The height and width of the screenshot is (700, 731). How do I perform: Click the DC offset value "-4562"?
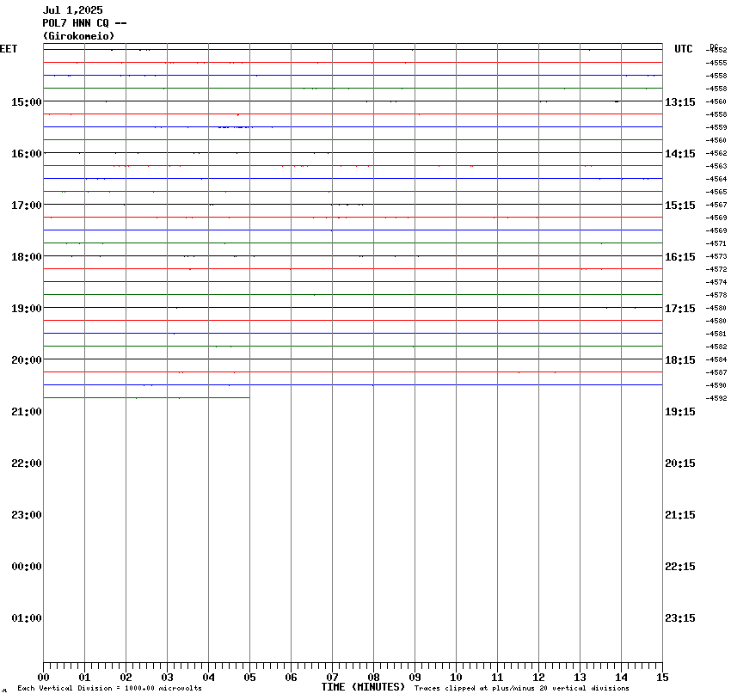click(716, 153)
